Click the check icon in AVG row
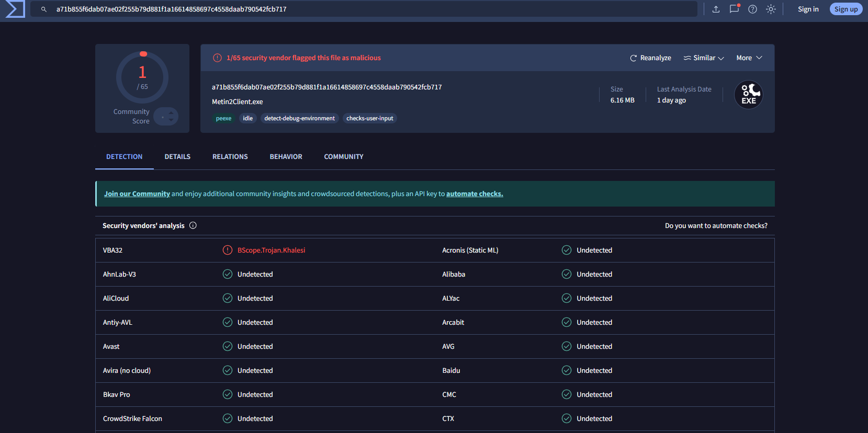 pyautogui.click(x=567, y=346)
